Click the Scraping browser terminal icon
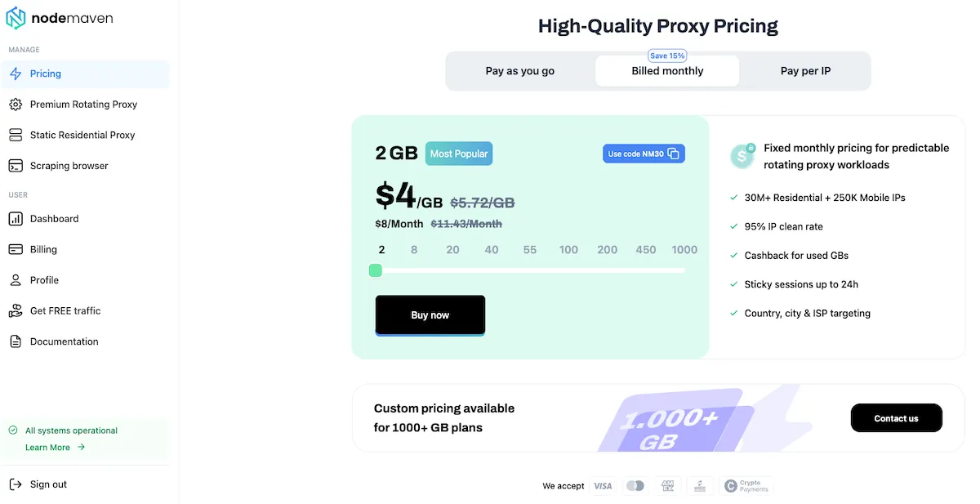 16,166
